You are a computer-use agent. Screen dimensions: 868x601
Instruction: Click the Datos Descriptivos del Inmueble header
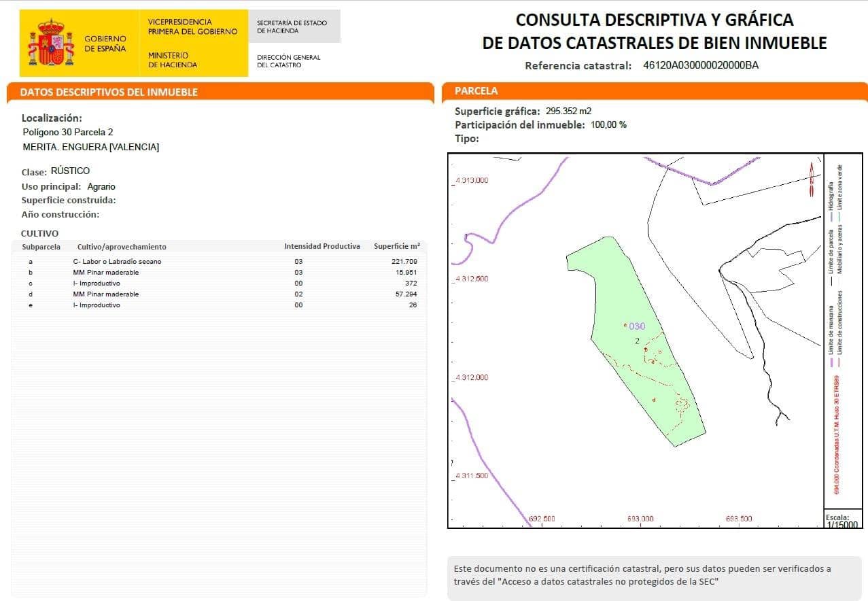pos(109,92)
